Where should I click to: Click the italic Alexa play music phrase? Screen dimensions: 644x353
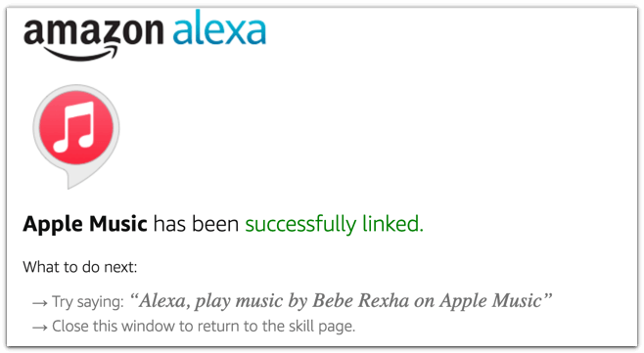(x=341, y=301)
